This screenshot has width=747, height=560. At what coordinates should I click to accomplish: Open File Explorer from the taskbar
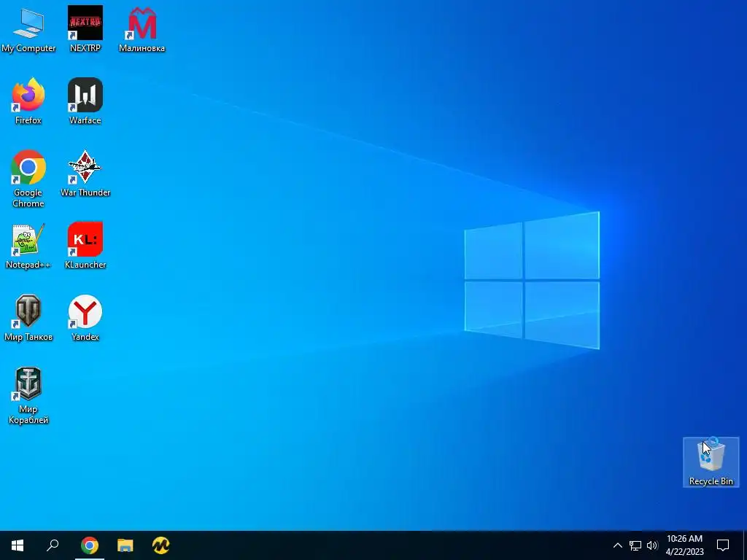[x=125, y=545]
